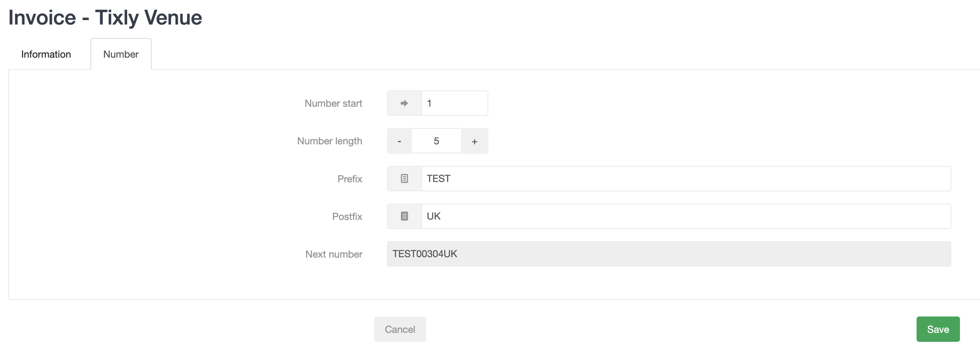Click the document icon next to Prefix
980x359 pixels.
[x=404, y=179]
